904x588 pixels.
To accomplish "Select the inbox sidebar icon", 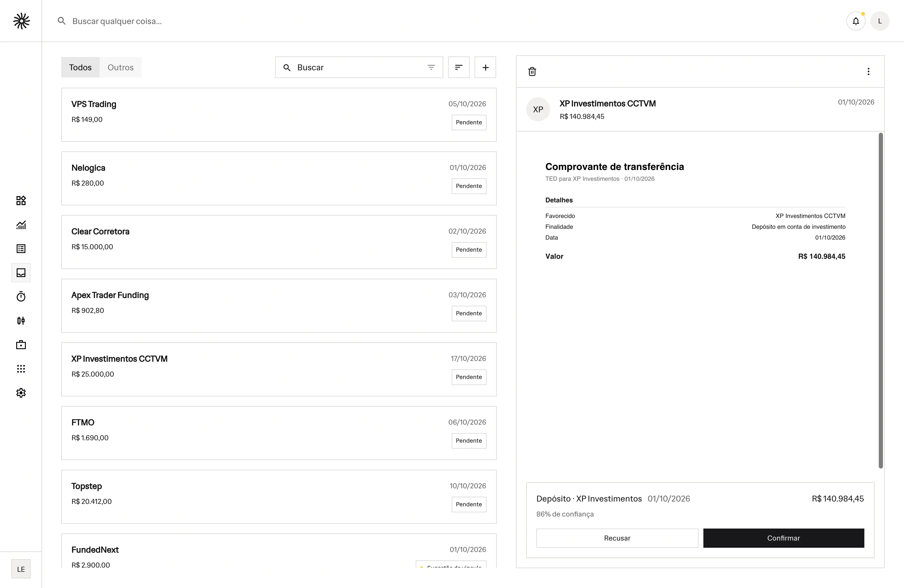I will tap(21, 273).
